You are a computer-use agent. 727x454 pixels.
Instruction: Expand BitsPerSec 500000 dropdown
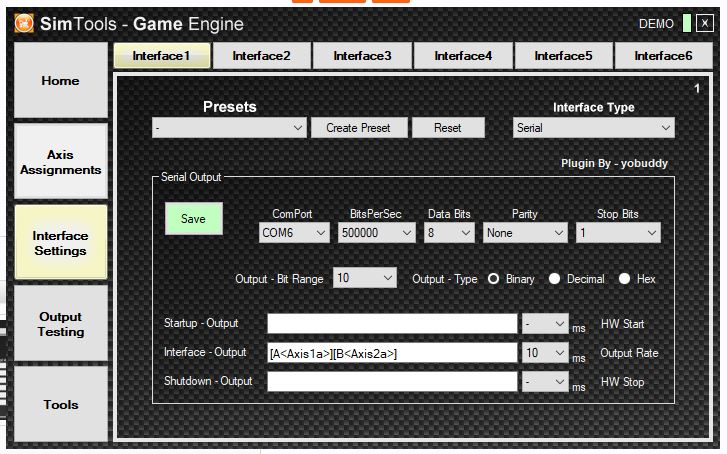pyautogui.click(x=376, y=233)
